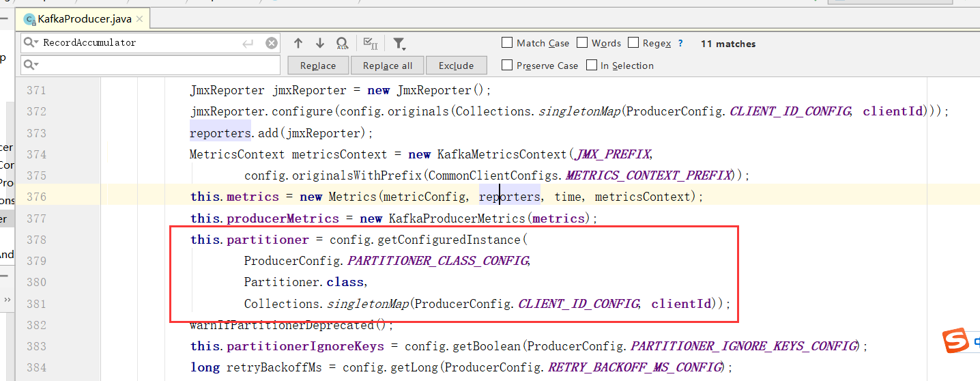Screen dimensions: 980x381
Task: Click line number 376 in gutter
Action: pyautogui.click(x=35, y=197)
